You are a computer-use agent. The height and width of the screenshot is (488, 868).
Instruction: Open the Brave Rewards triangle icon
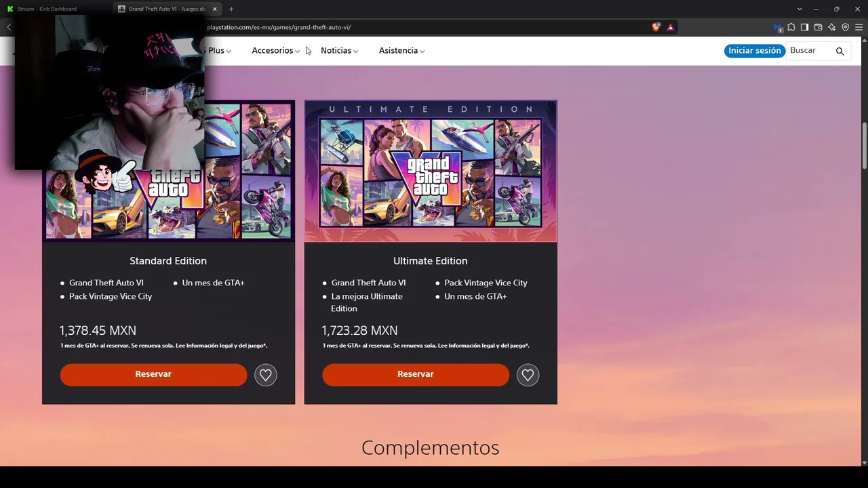pyautogui.click(x=671, y=27)
